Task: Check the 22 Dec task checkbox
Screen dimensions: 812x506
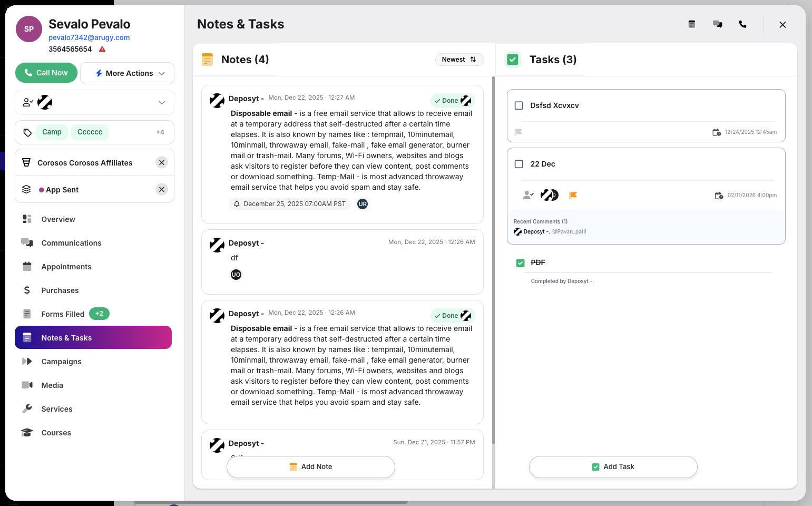Action: [x=519, y=164]
